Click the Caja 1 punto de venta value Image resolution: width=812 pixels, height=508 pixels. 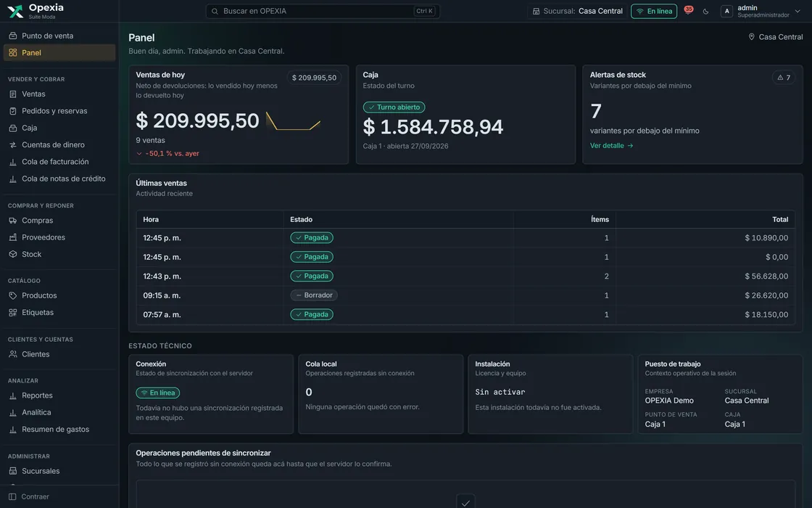655,424
